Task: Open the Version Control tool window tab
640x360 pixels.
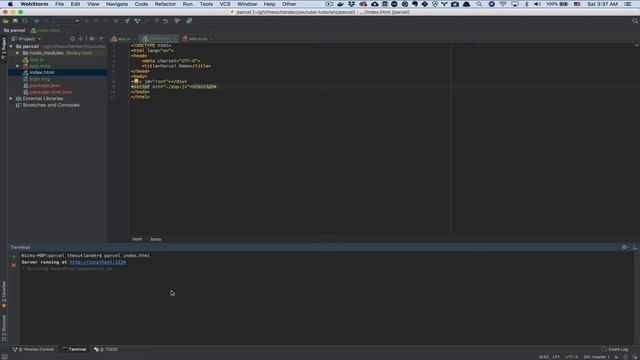Action: pyautogui.click(x=33, y=349)
